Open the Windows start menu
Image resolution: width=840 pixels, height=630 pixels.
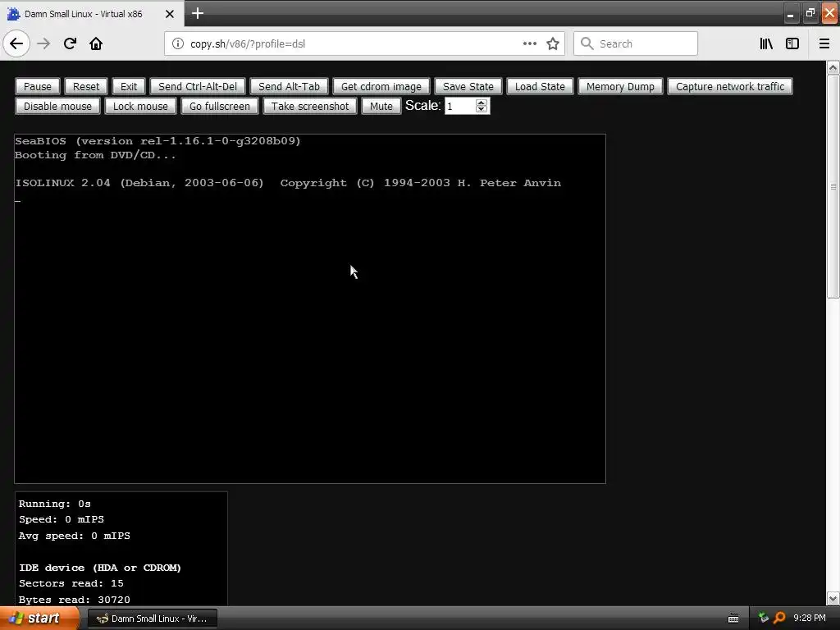[x=39, y=619]
